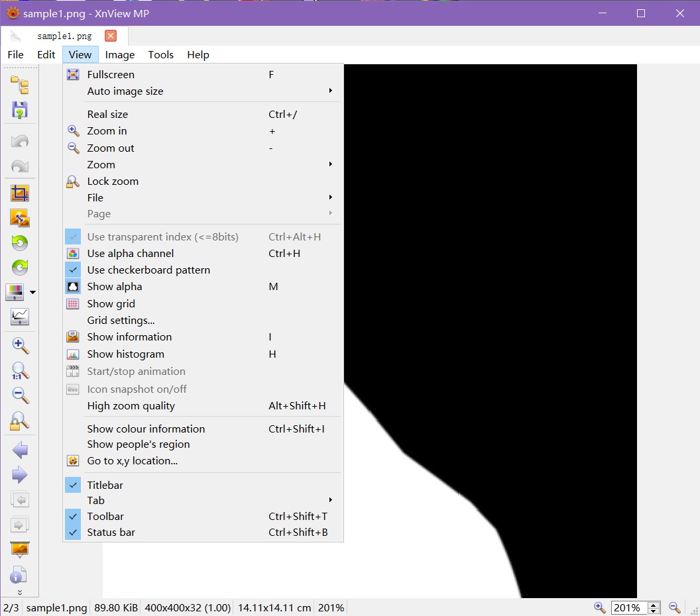Screen dimensions: 700x616
Task: Choose Zoom out menu entry
Action: click(x=203, y=148)
